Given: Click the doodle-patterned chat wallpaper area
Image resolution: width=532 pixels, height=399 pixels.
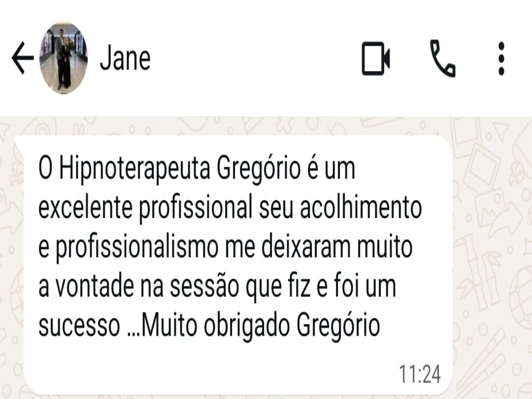Looking at the screenshot, I should point(492,258).
